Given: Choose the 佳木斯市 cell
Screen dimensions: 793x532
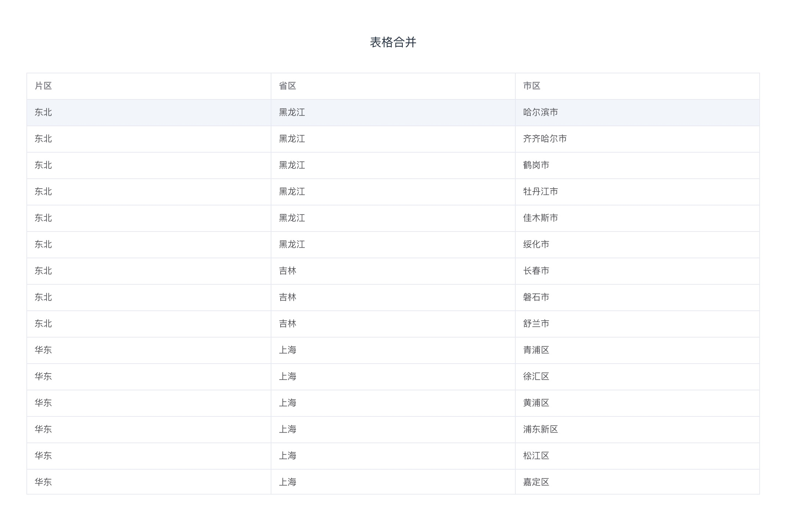Looking at the screenshot, I should 540,218.
